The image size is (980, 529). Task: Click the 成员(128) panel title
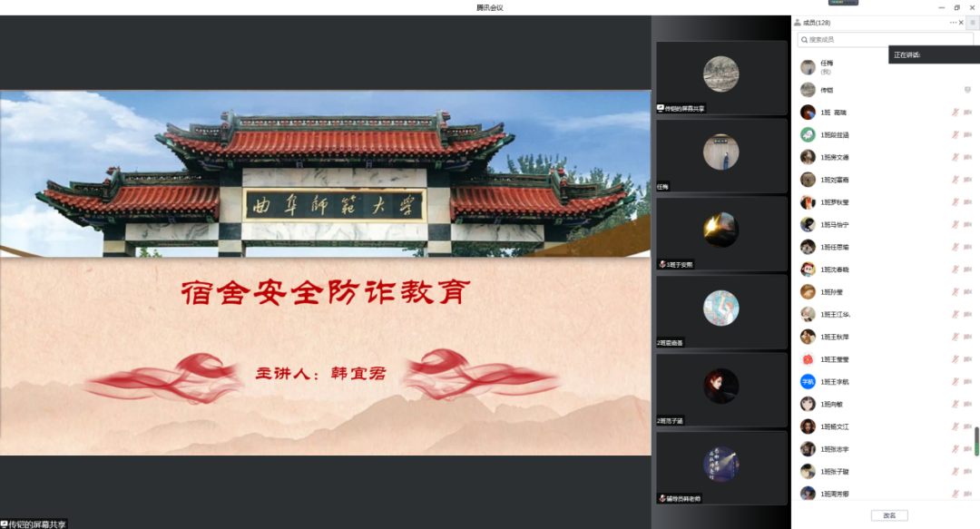817,23
